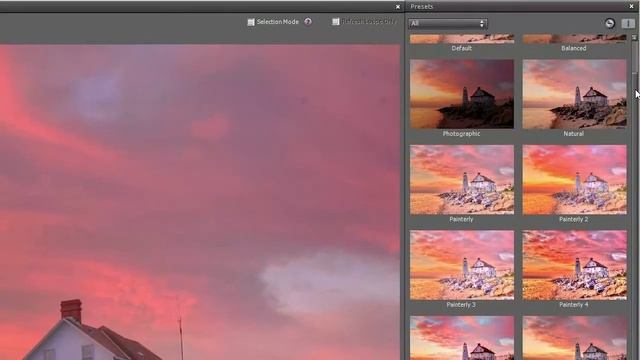Choose the Painterly preset thumbnail
This screenshot has height=360, width=640.
click(x=462, y=180)
